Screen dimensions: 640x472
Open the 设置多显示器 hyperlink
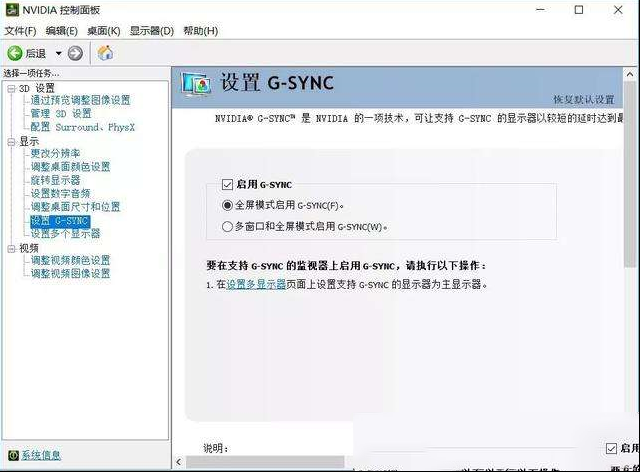[256, 284]
